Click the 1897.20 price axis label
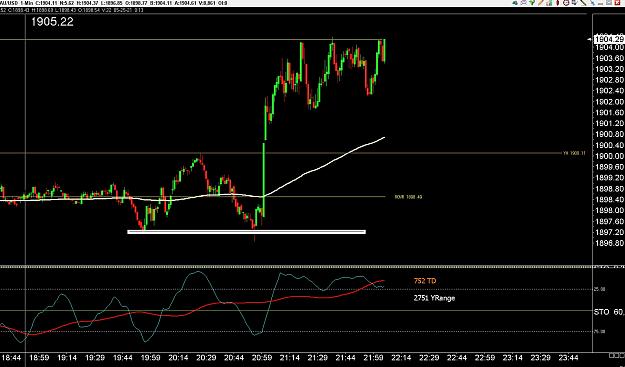 point(609,232)
